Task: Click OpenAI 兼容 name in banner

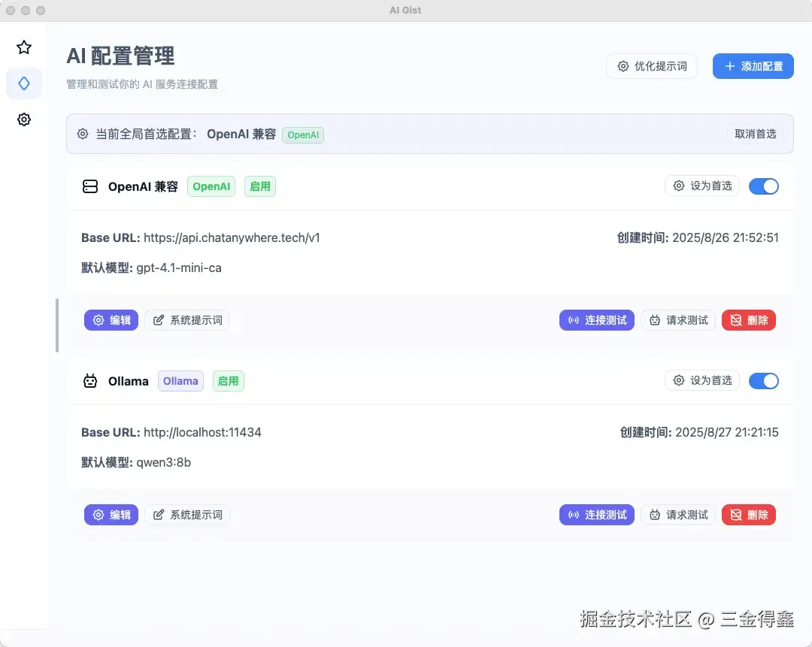Action: pos(241,134)
